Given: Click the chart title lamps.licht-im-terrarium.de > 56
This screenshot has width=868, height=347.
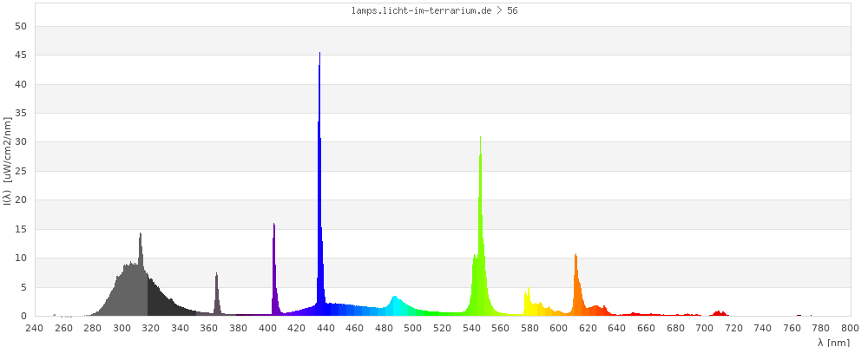Looking at the screenshot, I should (x=436, y=11).
